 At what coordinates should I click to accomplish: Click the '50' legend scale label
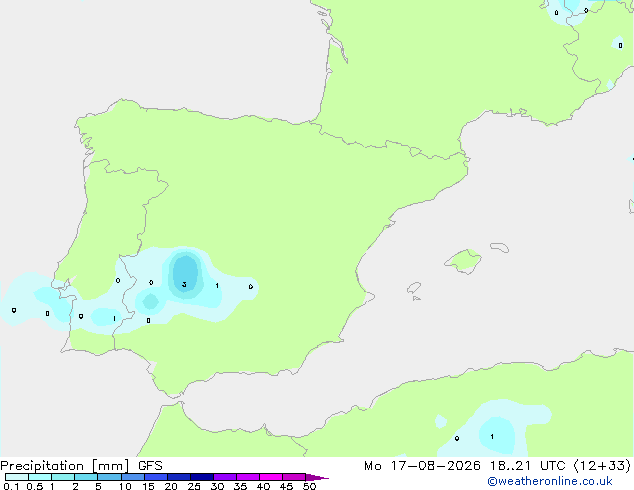coord(309,486)
